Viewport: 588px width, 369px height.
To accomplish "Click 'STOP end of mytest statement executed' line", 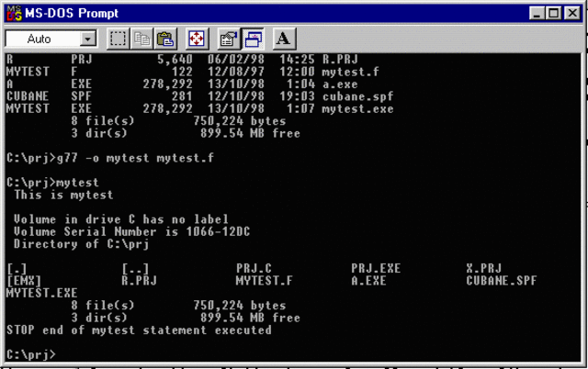I will pyautogui.click(x=139, y=330).
